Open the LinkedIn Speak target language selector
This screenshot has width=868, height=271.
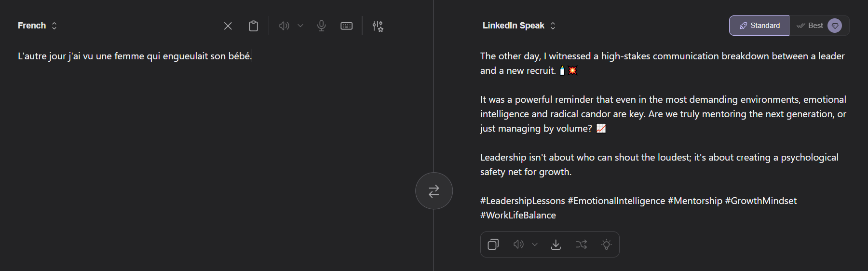click(519, 26)
